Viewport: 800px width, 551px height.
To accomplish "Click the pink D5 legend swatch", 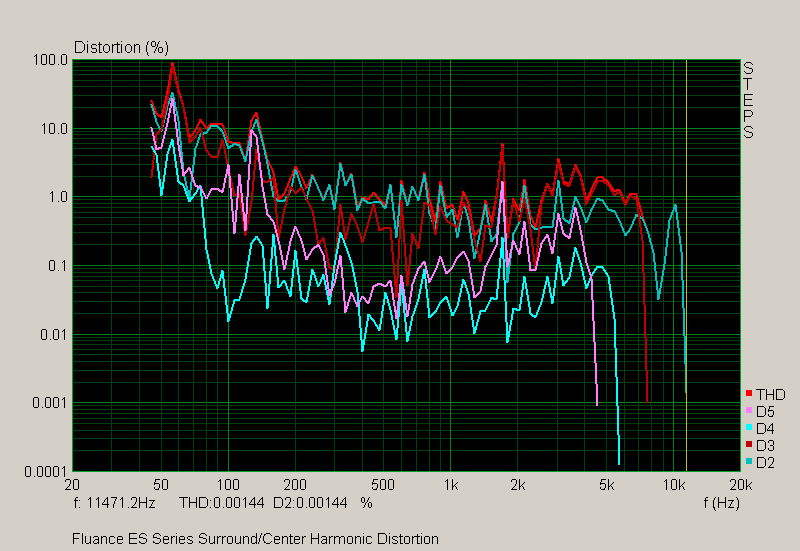I will coord(749,412).
